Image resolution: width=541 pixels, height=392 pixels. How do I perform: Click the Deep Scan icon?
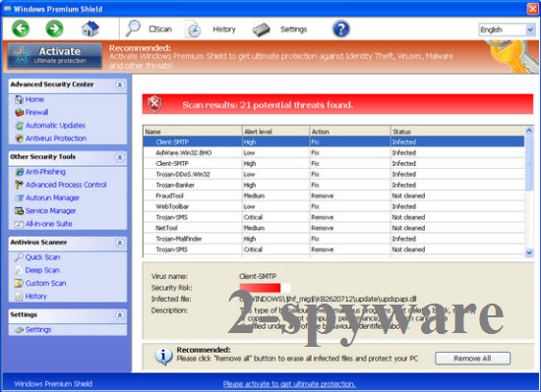(19, 270)
